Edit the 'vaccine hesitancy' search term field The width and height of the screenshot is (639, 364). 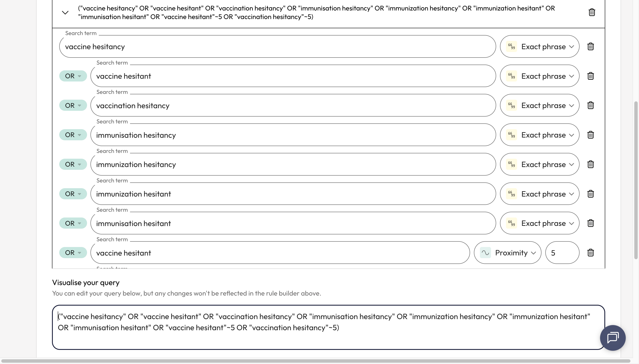coord(277,46)
